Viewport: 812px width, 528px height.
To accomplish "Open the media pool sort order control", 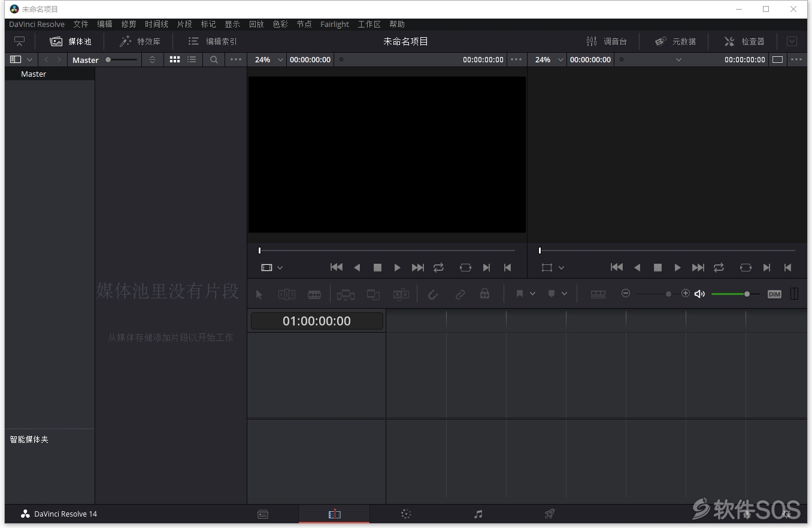I will (x=152, y=59).
